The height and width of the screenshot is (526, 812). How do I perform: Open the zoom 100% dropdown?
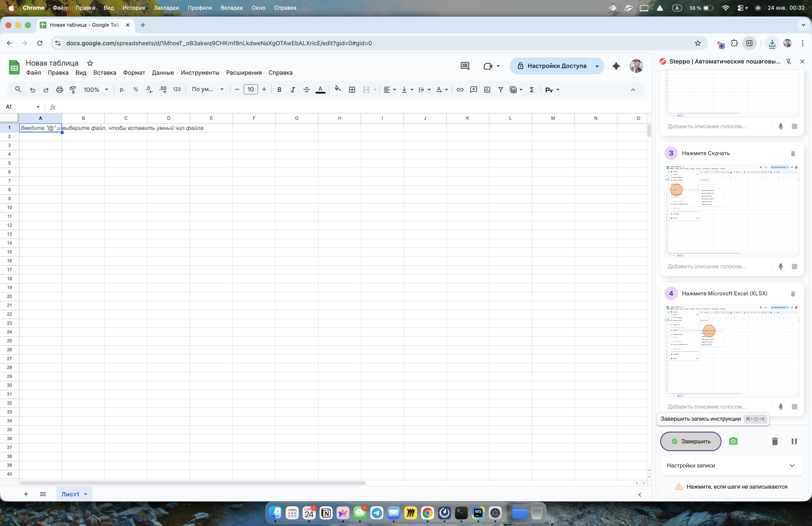(x=96, y=90)
